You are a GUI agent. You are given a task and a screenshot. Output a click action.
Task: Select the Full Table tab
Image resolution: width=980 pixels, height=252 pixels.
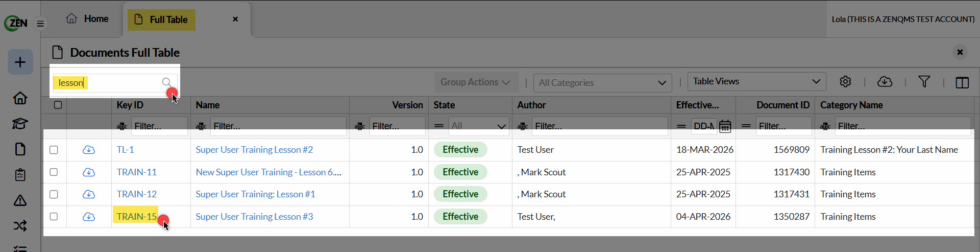(161, 20)
